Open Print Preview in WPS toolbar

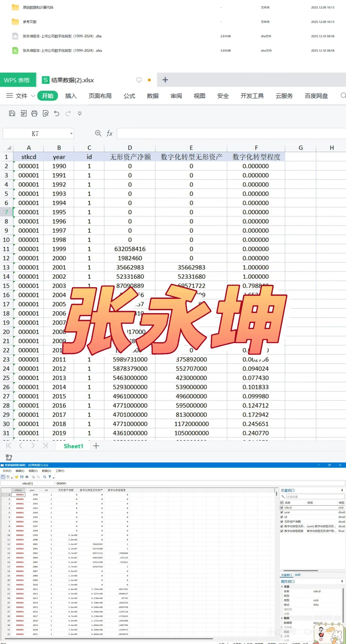click(x=45, y=113)
